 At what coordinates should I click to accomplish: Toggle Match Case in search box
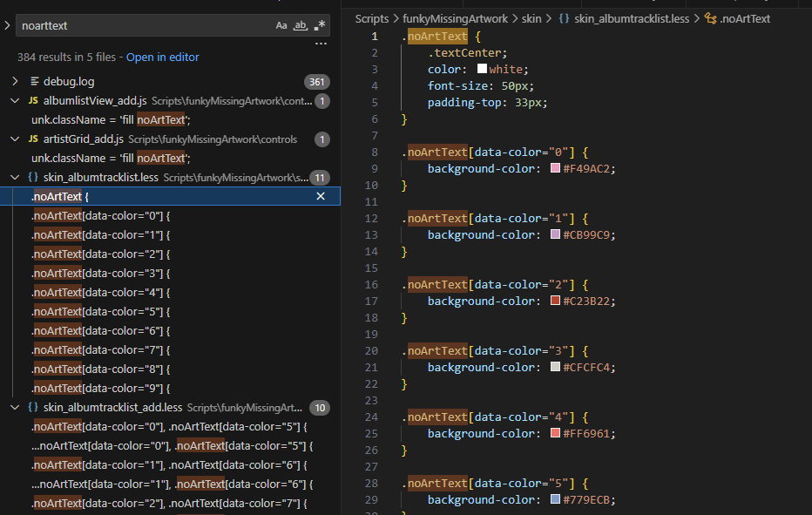[x=281, y=26]
